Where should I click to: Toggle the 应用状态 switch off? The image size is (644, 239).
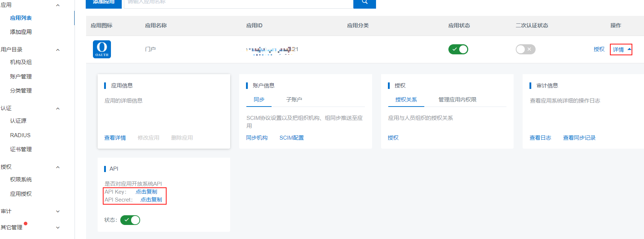click(x=458, y=49)
